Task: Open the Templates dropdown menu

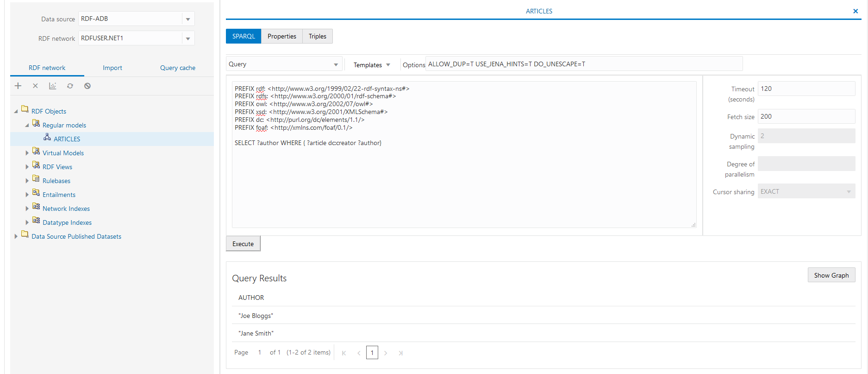Action: (372, 65)
